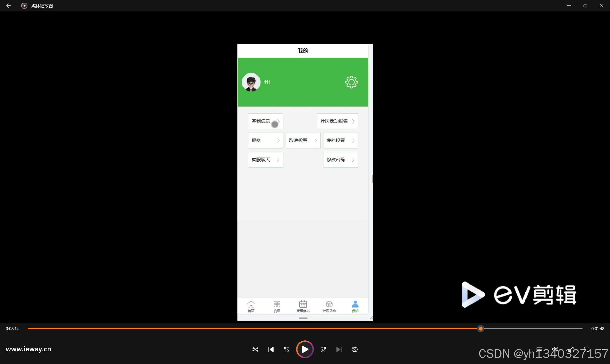Toggle repeat mode icon
Image resolution: width=610 pixels, height=364 pixels.
pos(355,349)
